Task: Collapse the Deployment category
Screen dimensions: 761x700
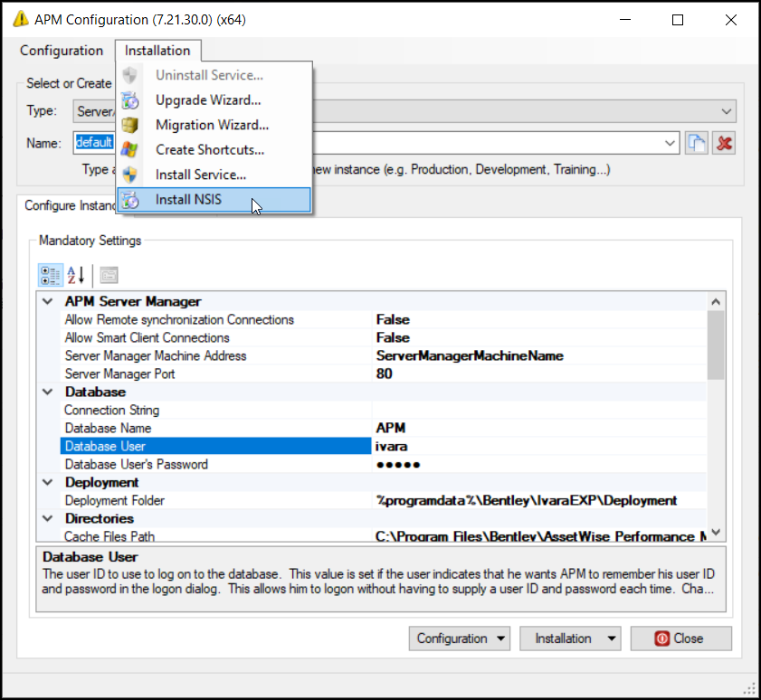Action: tap(48, 482)
